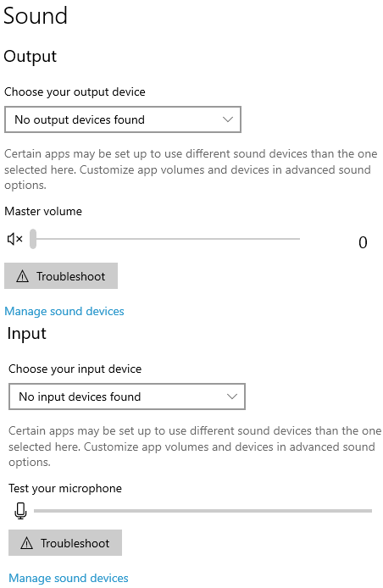Image resolution: width=383 pixels, height=588 pixels.
Task: Expand the output device chevron arrow
Action: tap(228, 119)
